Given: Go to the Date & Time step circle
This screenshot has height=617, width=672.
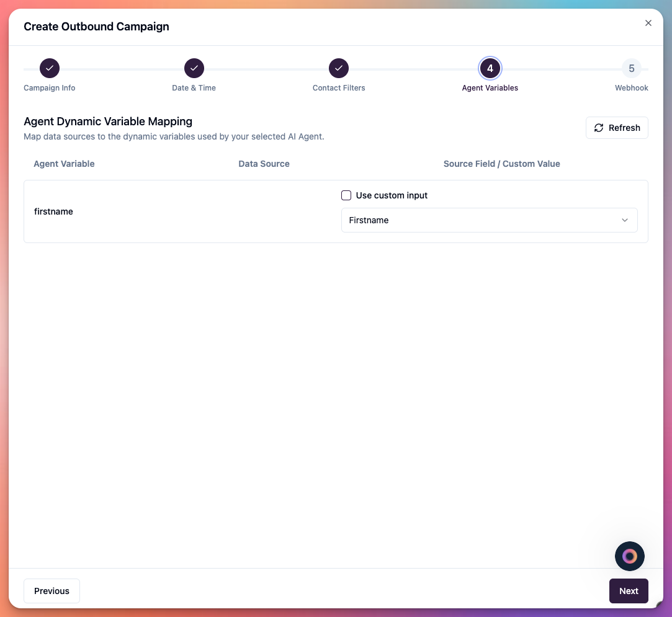Looking at the screenshot, I should 194,68.
